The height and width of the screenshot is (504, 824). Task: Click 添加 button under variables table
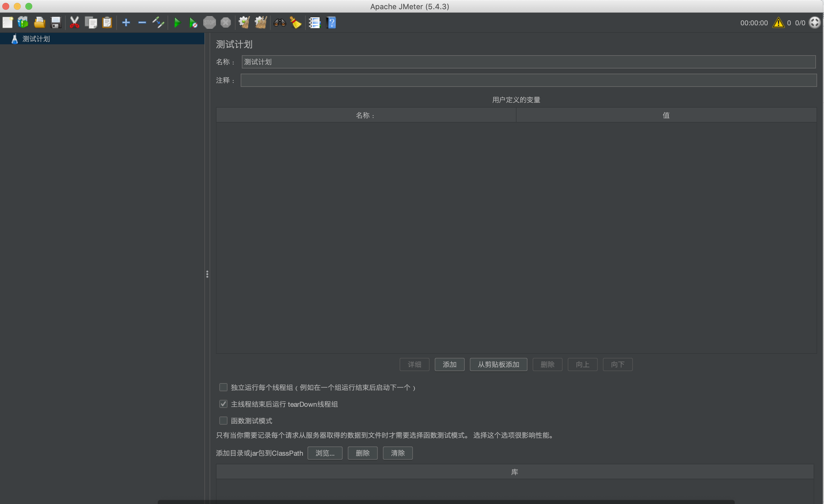449,365
